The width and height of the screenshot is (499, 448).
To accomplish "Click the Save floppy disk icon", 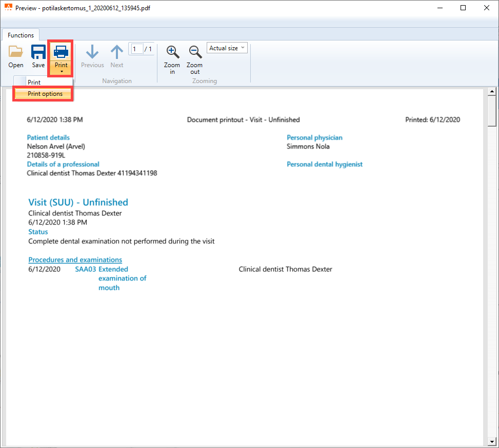I will coord(38,52).
